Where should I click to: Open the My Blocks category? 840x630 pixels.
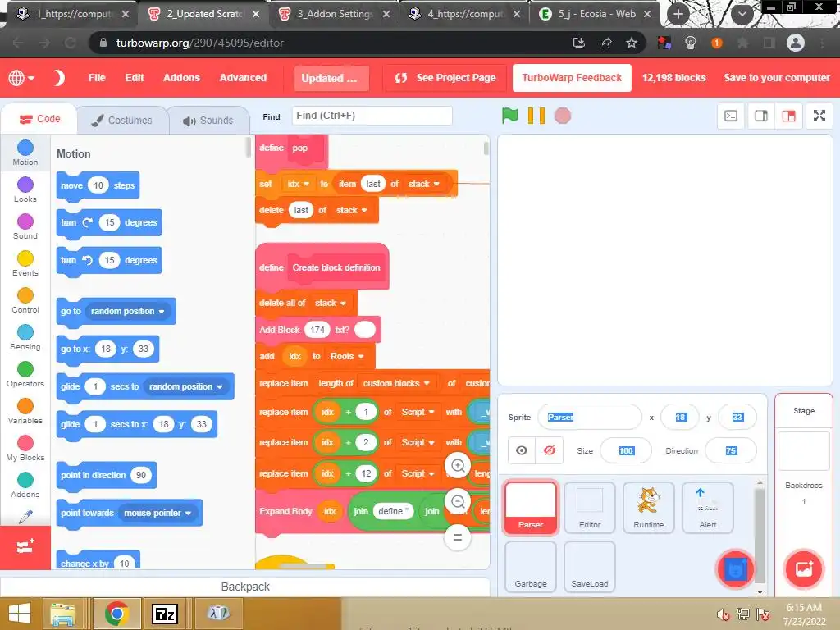coord(25,449)
